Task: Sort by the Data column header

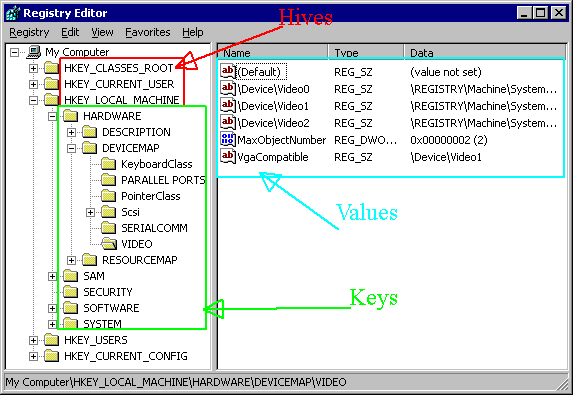Action: [x=484, y=52]
